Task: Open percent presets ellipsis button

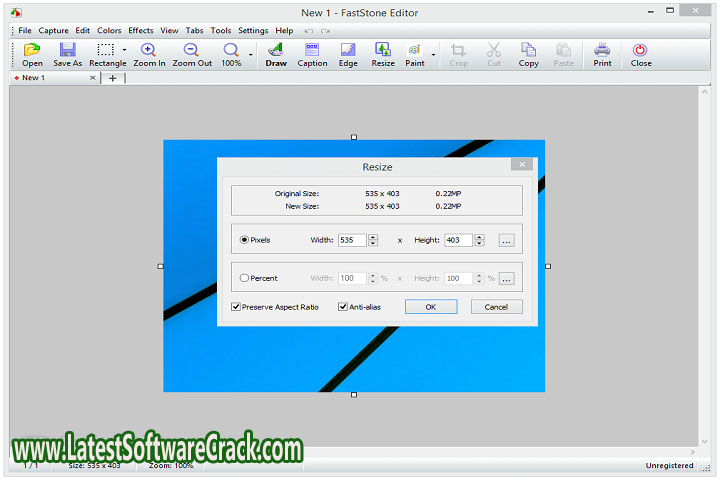Action: click(x=506, y=278)
